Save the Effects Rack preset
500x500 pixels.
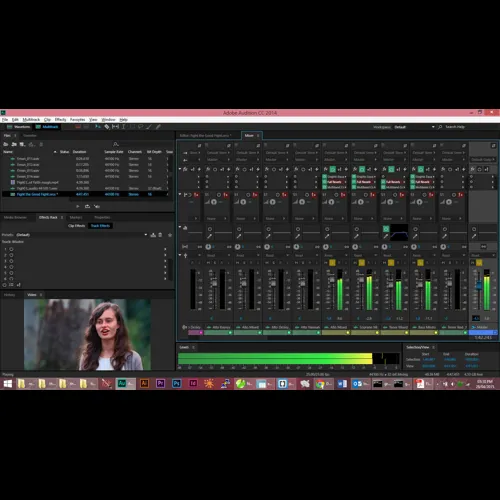(153, 235)
